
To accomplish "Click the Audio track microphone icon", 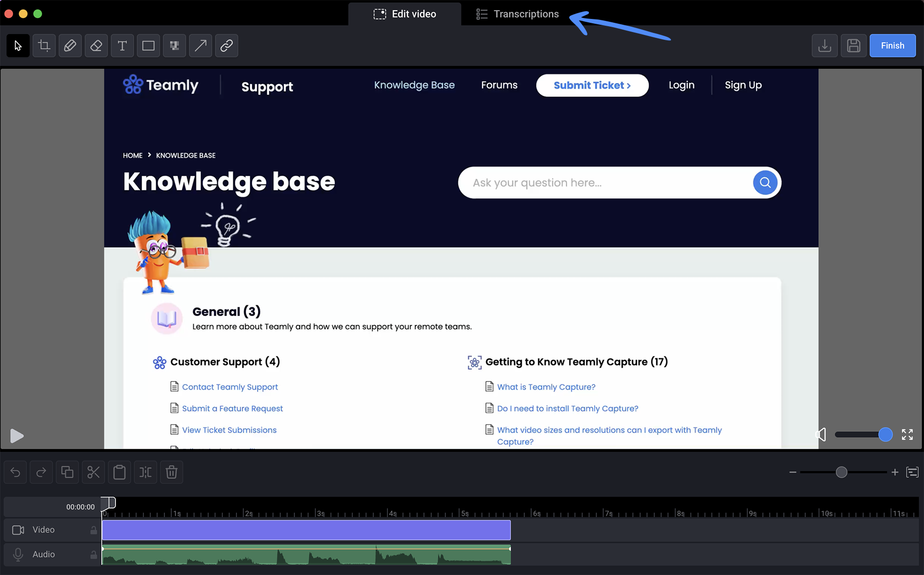I will pos(18,554).
